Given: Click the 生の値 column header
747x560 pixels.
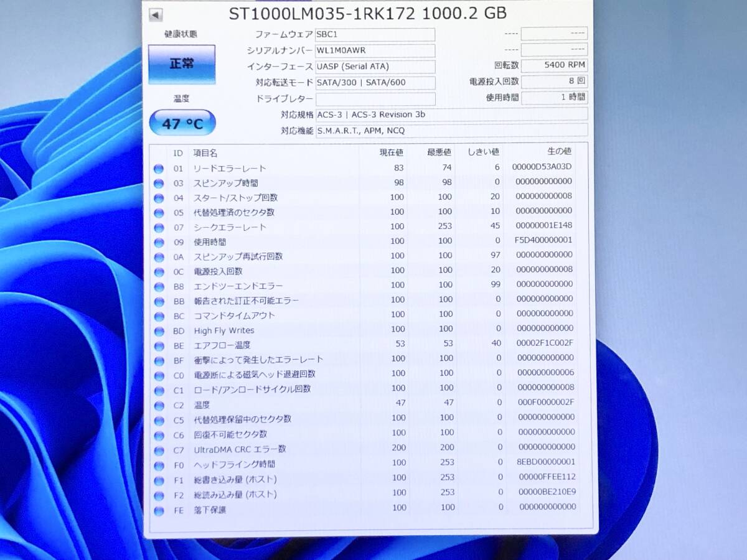Looking at the screenshot, I should coord(559,151).
